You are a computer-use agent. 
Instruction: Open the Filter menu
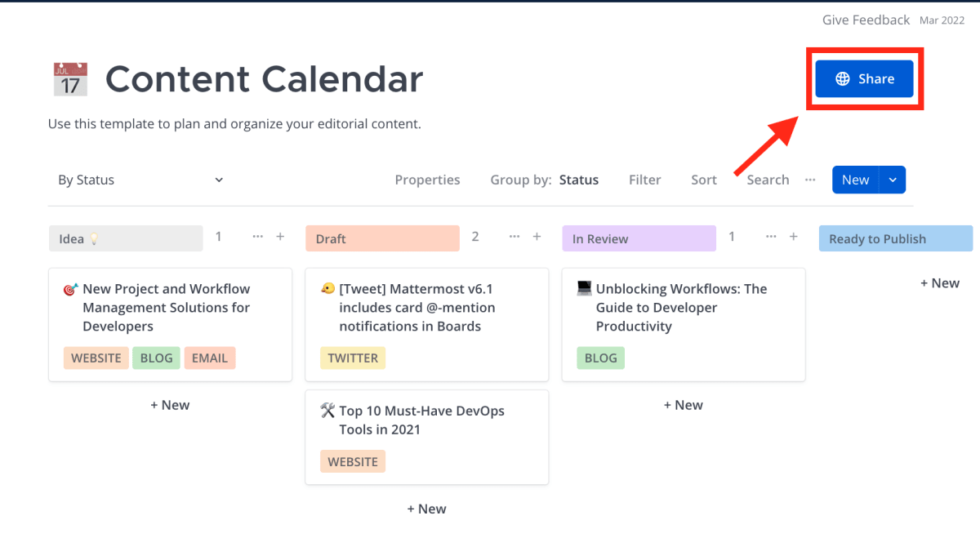(644, 180)
